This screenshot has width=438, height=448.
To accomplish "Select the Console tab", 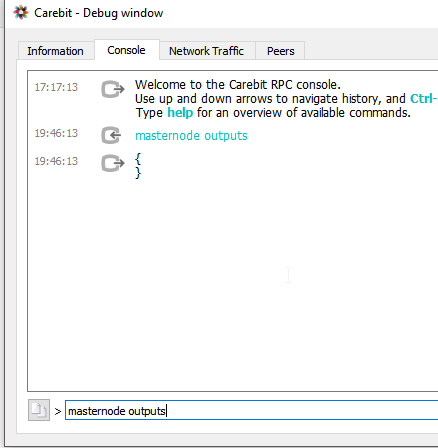I will pyautogui.click(x=126, y=50).
